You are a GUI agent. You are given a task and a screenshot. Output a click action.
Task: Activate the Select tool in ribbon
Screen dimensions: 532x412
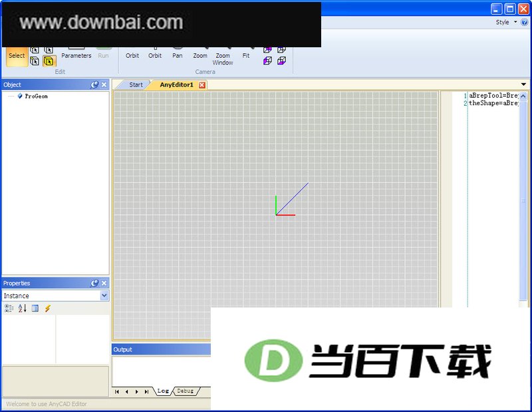[x=17, y=57]
